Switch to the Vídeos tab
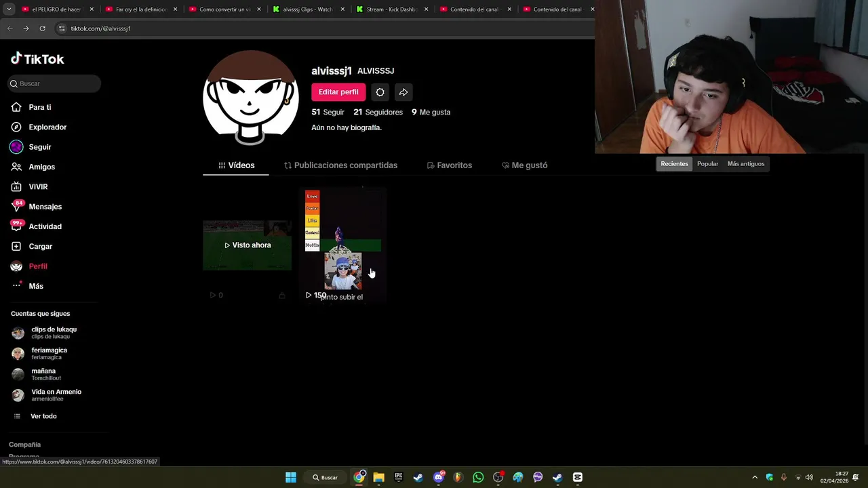Image resolution: width=868 pixels, height=488 pixels. 236,165
